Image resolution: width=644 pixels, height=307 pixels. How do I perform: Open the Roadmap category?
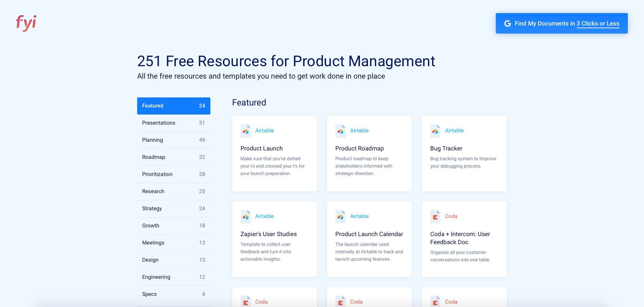174,157
